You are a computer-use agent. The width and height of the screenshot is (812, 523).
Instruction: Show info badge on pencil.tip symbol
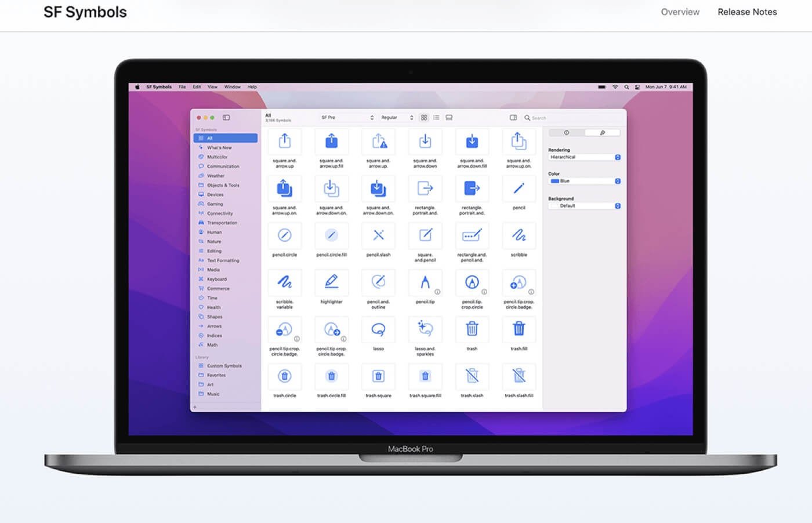437,292
